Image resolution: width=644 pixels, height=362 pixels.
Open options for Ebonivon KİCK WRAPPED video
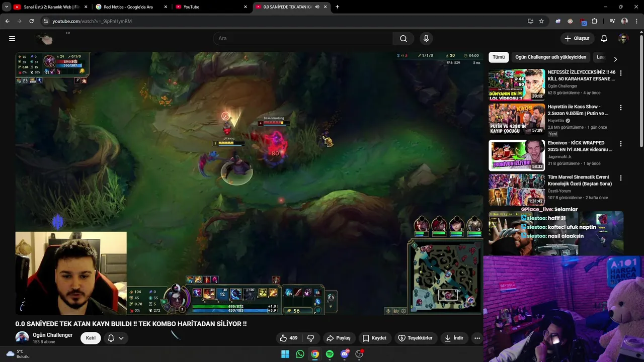tap(620, 144)
